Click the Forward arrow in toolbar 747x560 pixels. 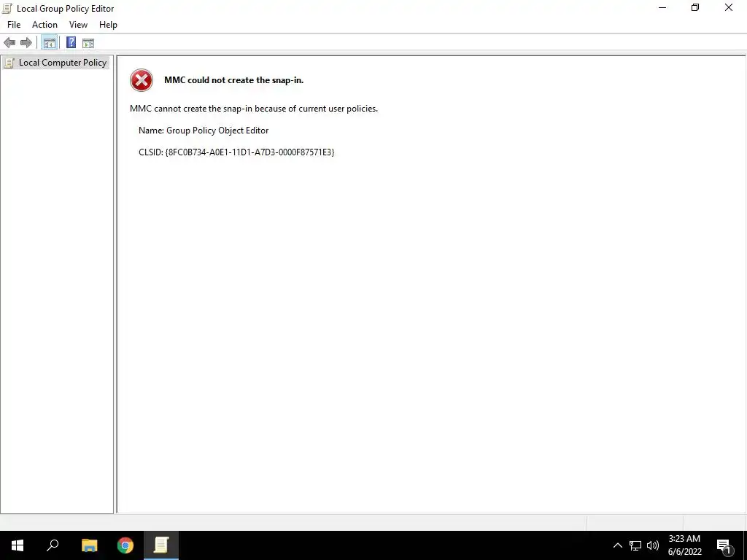click(26, 43)
